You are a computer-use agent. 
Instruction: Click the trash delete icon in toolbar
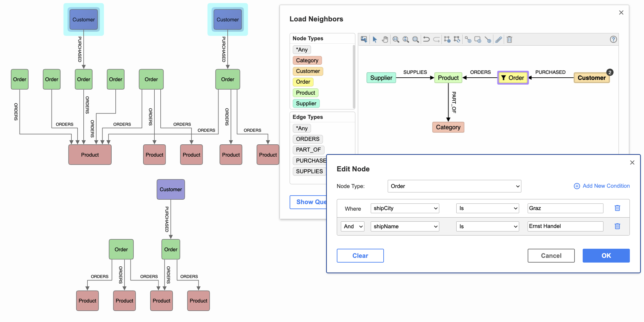tap(509, 39)
